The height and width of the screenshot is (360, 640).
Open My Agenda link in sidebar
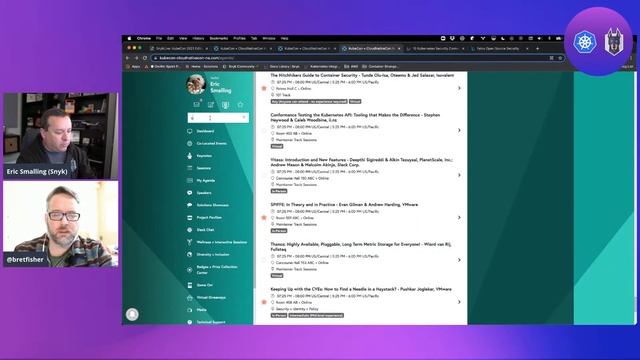pos(206,180)
